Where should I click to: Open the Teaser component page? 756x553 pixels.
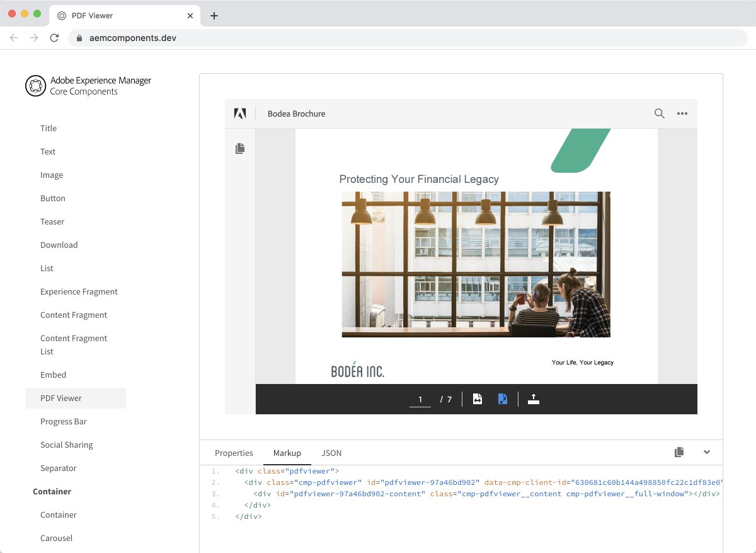[52, 221]
